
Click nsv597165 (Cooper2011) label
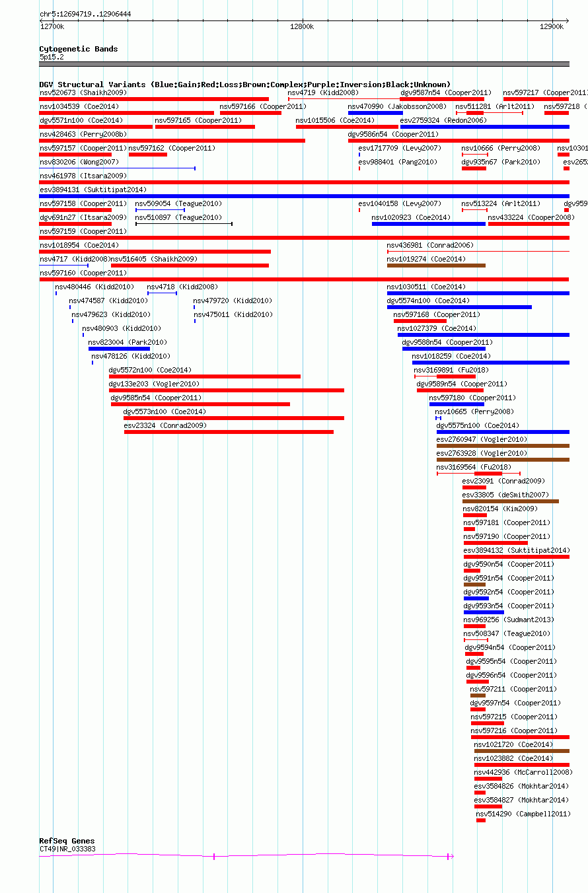click(x=200, y=120)
